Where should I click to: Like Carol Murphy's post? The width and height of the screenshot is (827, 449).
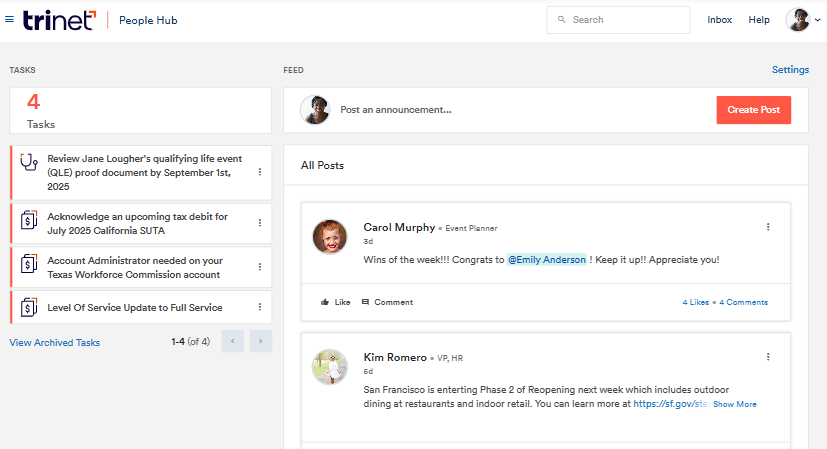[335, 302]
